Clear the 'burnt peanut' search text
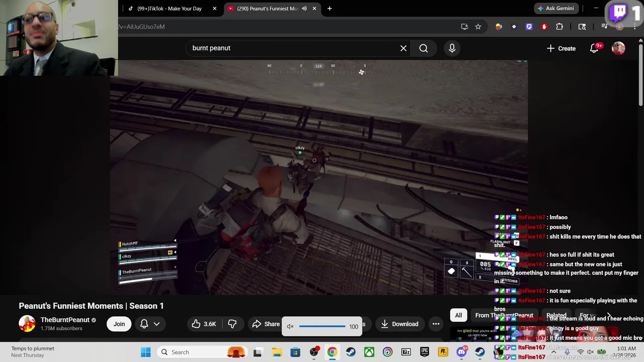The image size is (644, 362). pos(404,48)
